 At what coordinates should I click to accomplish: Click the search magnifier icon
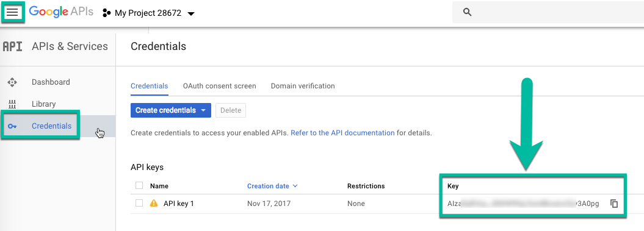(467, 12)
